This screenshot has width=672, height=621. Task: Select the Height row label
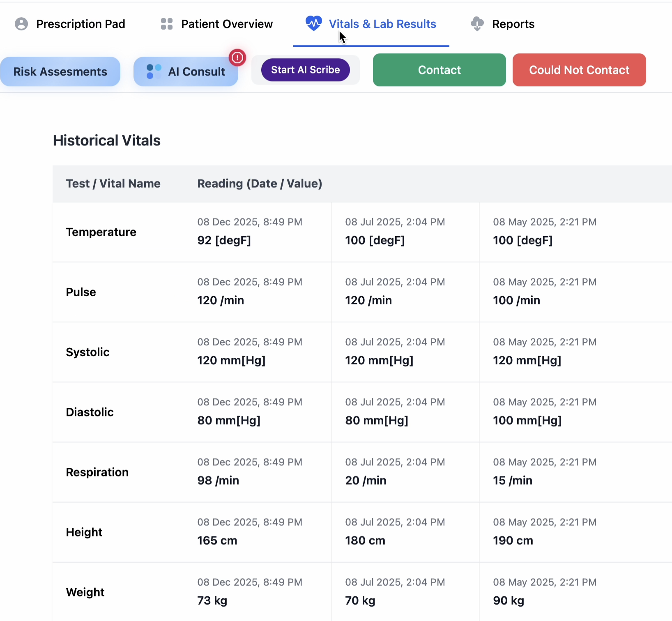[x=84, y=532]
